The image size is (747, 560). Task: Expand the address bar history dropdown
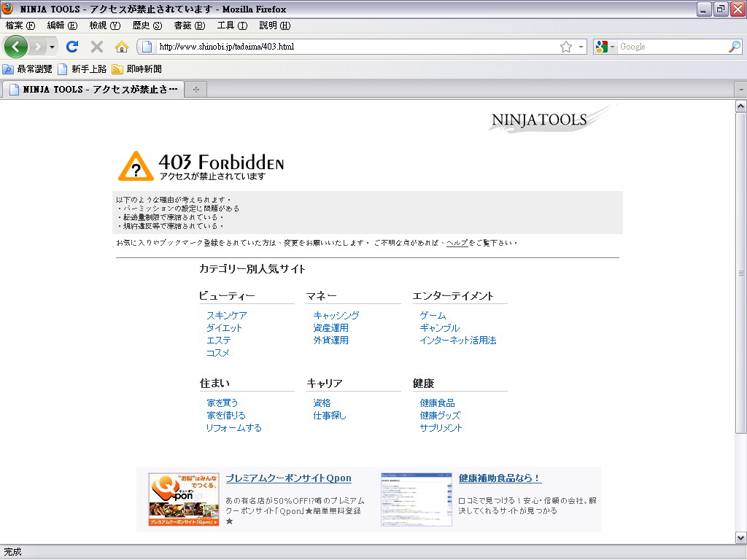[581, 47]
